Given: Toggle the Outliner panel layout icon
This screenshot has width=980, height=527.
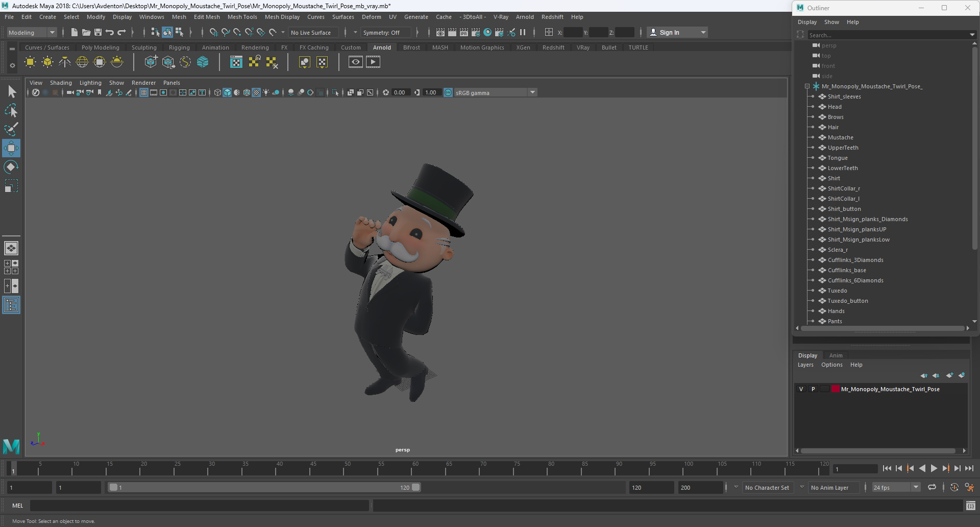Looking at the screenshot, I should coord(11,305).
